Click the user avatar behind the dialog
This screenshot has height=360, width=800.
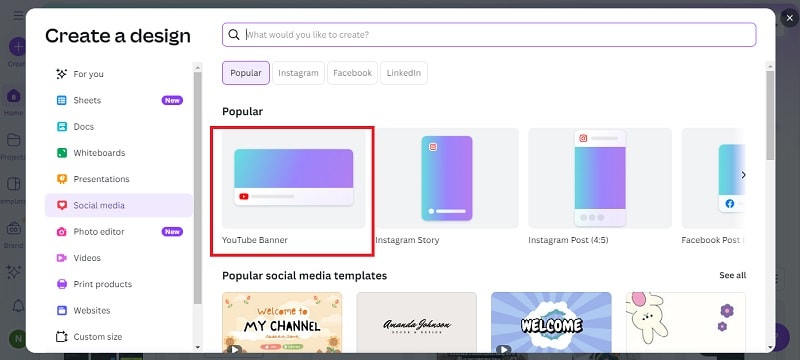(17, 339)
